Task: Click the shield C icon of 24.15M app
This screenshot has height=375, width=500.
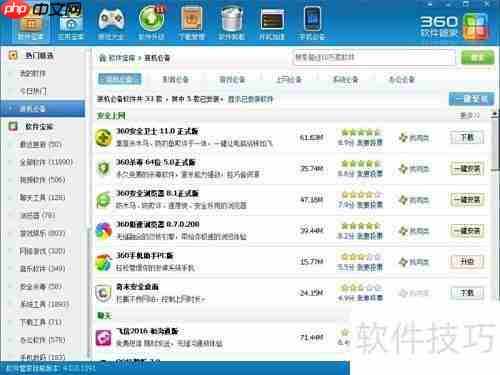Action: (x=104, y=293)
